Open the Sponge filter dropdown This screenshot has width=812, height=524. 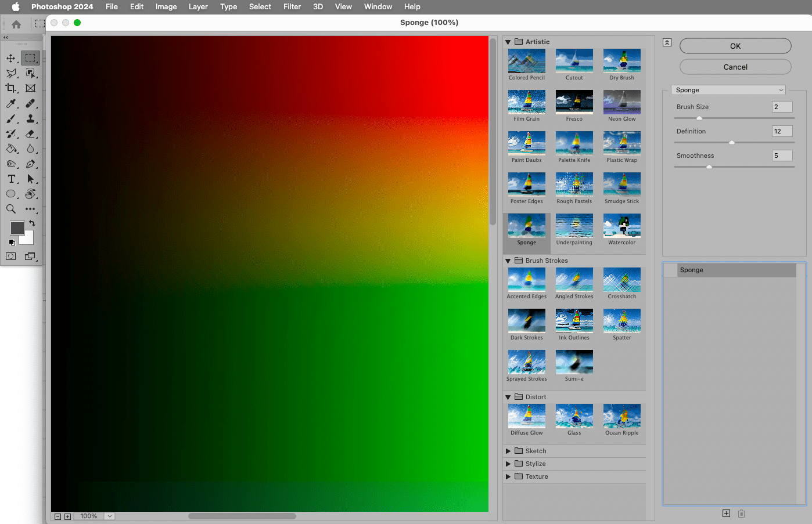[728, 90]
